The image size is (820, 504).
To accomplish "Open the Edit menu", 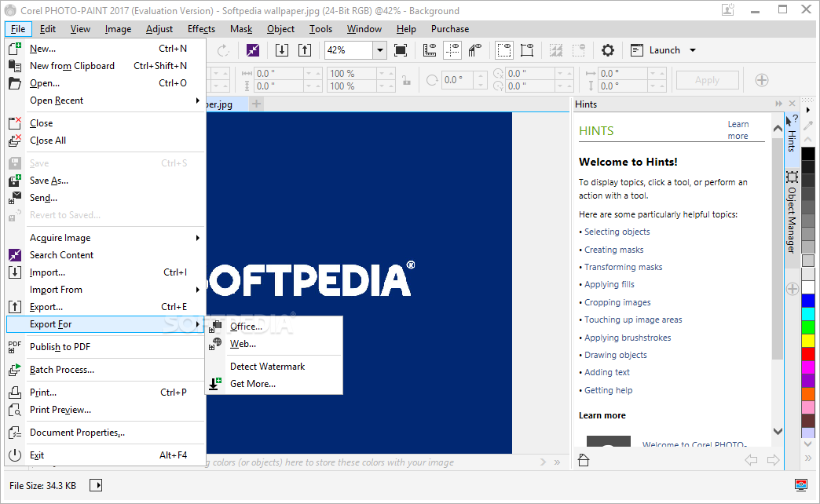I will [48, 29].
